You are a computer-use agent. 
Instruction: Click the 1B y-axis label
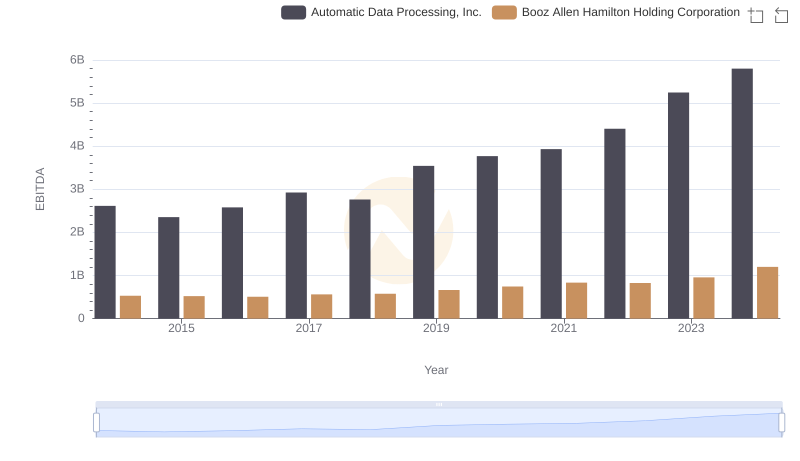tap(77, 275)
